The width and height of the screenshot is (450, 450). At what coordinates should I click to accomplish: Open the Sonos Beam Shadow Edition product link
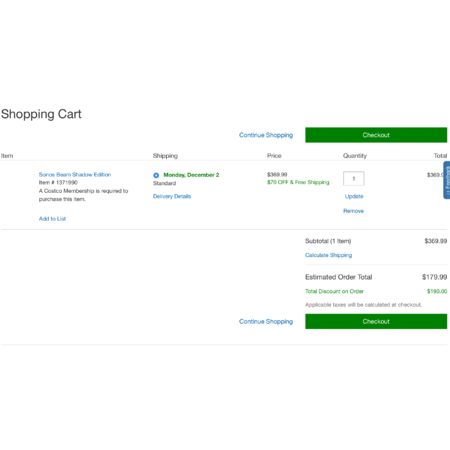coord(75,174)
